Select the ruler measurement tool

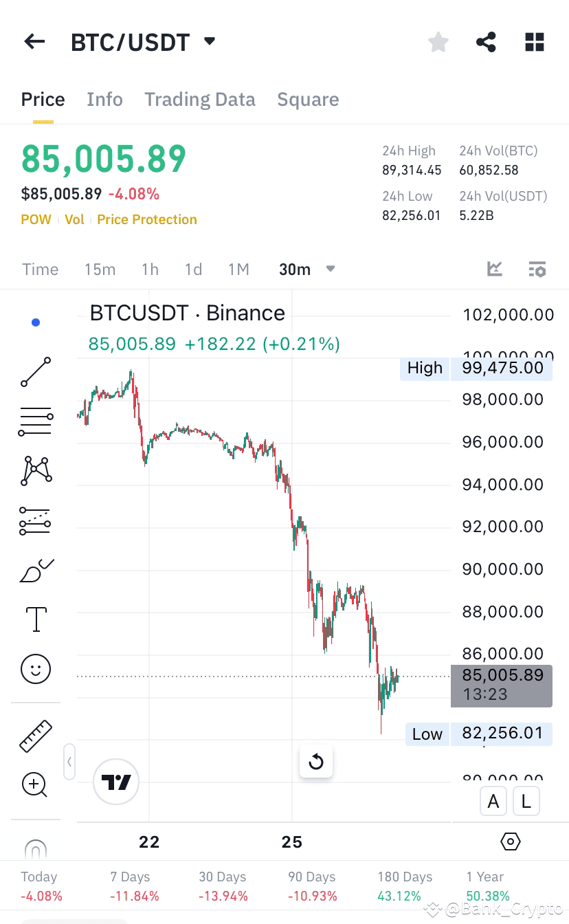click(35, 736)
